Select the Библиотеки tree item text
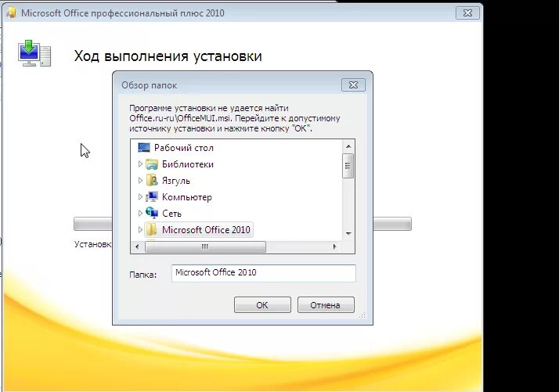Image resolution: width=559 pixels, height=392 pixels. point(188,164)
